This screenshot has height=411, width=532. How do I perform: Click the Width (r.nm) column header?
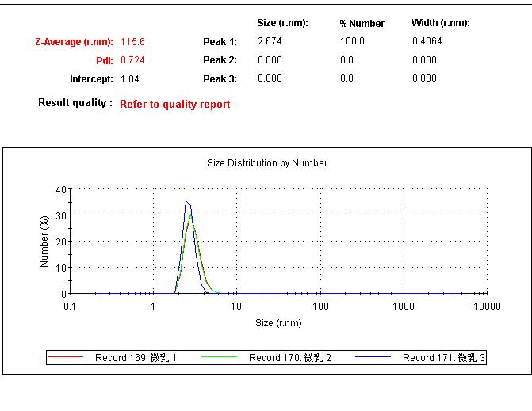pyautogui.click(x=441, y=23)
